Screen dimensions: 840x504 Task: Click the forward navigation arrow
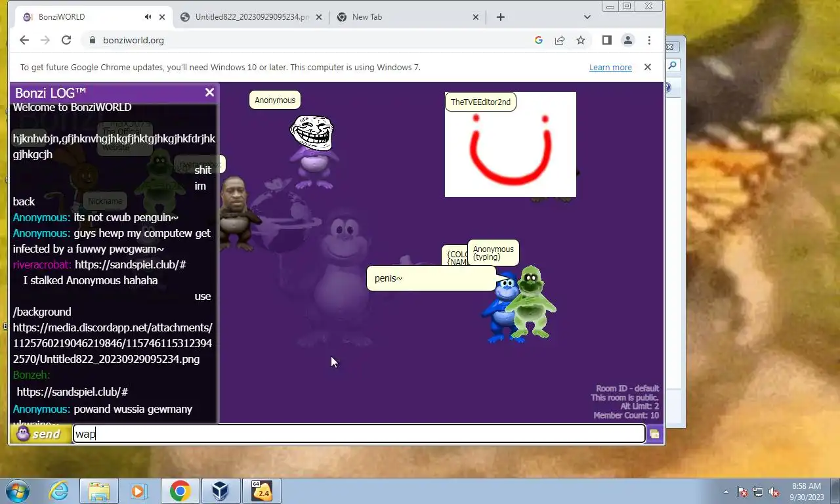pyautogui.click(x=45, y=40)
